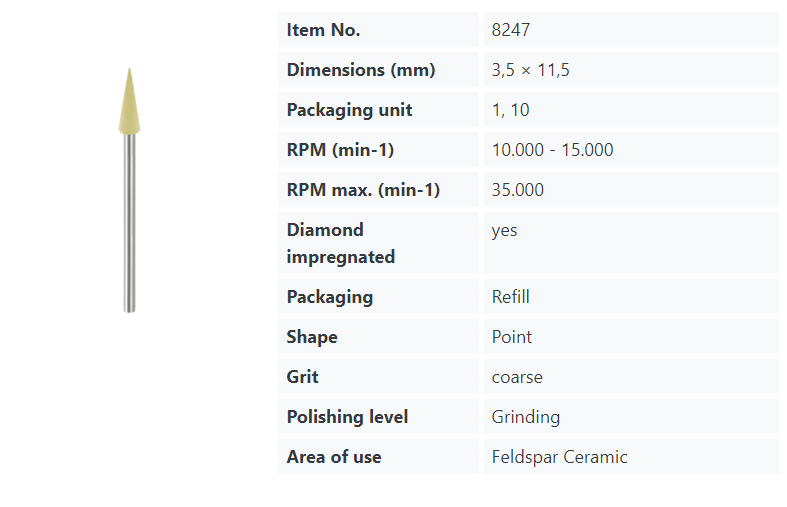The height and width of the screenshot is (507, 787).
Task: Select the RPM max. value 35.000
Action: (x=517, y=190)
